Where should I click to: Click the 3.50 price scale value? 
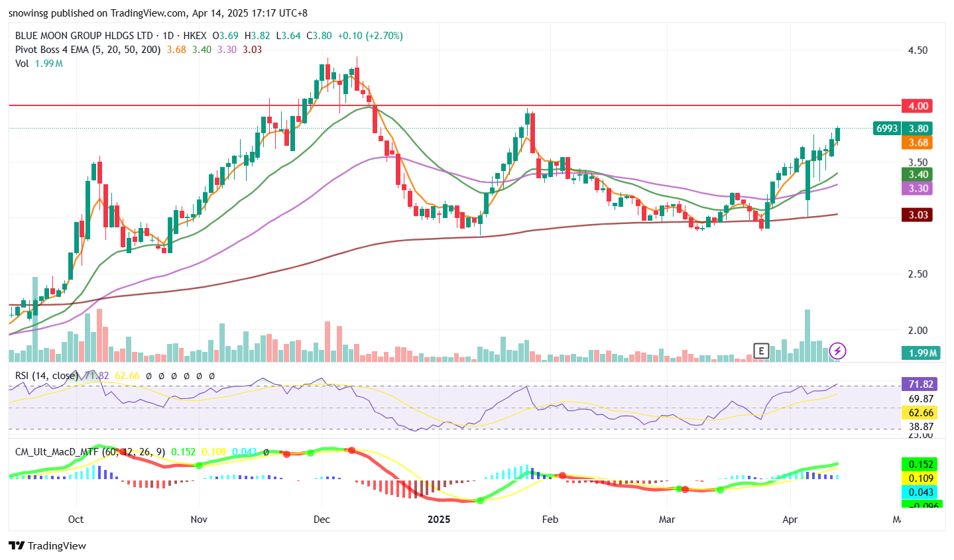point(918,162)
